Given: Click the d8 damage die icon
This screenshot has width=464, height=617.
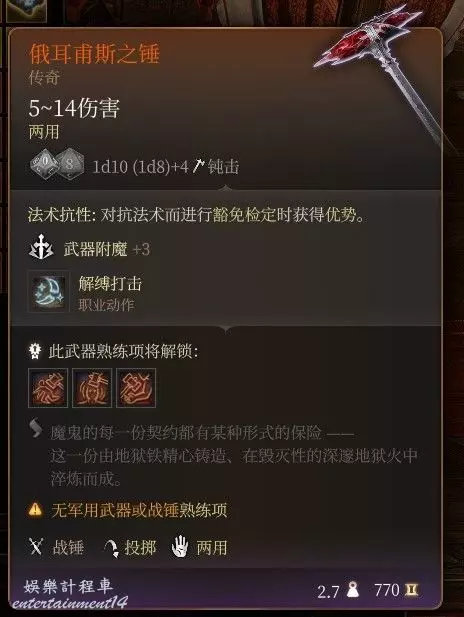Looking at the screenshot, I should pos(70,164).
